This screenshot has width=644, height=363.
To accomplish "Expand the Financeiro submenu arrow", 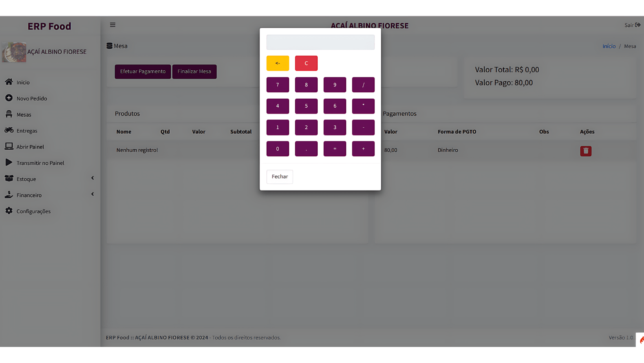I will [93, 194].
